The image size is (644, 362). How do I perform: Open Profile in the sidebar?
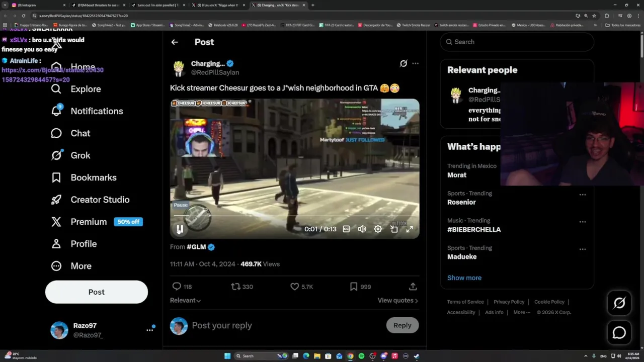pyautogui.click(x=74, y=244)
